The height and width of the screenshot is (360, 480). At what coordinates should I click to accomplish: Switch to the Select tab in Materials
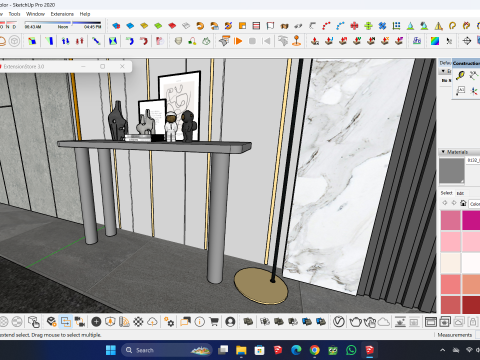pos(446,193)
